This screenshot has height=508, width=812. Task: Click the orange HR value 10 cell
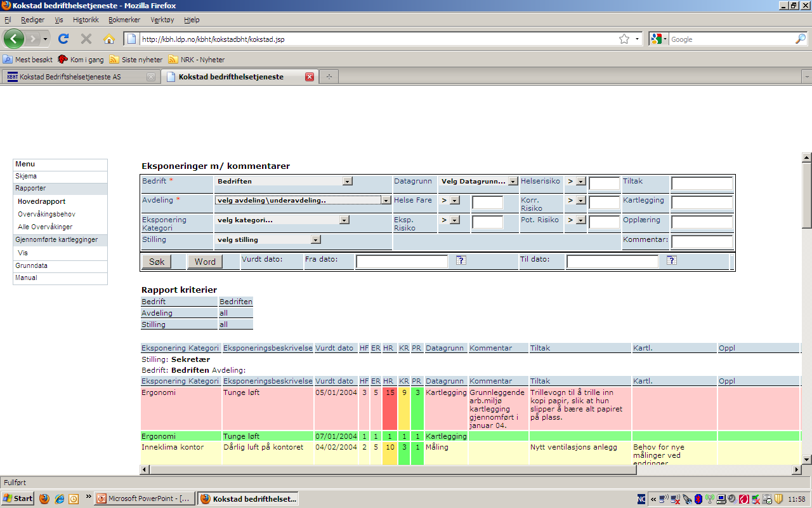(390, 453)
